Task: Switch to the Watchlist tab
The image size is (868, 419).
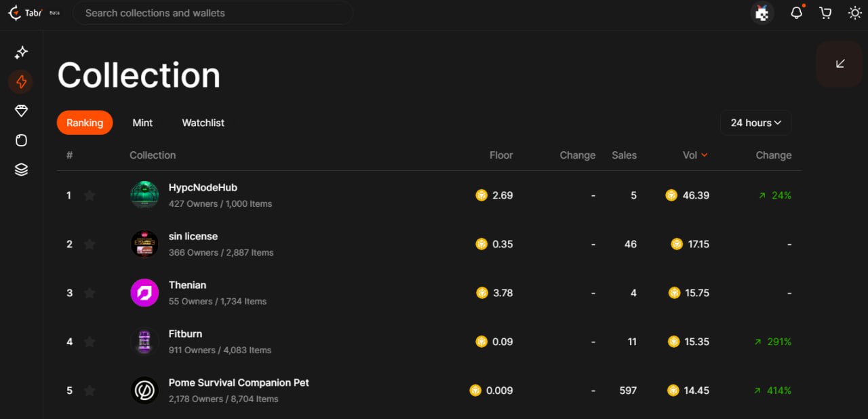Action: point(203,123)
